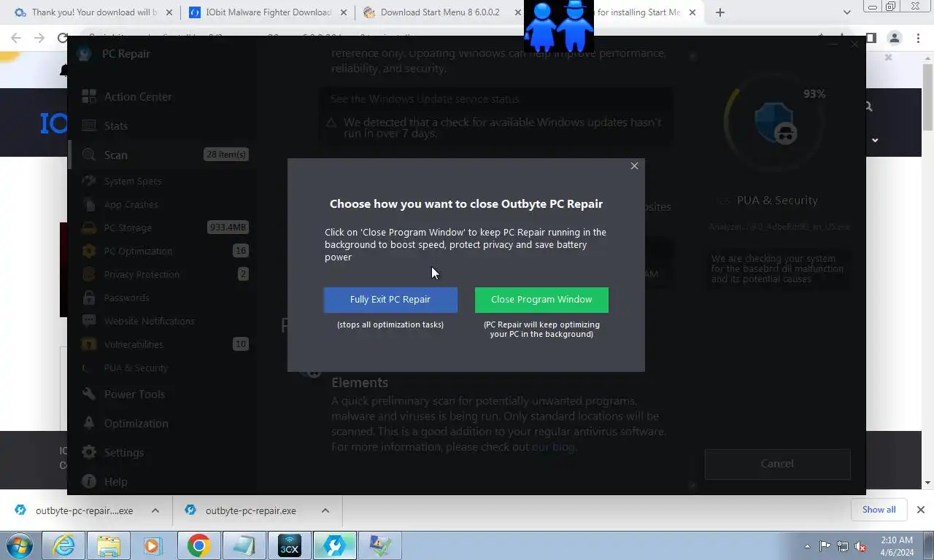The height and width of the screenshot is (560, 934).
Task: Open Settings in PC Repair sidebar
Action: pyautogui.click(x=123, y=452)
